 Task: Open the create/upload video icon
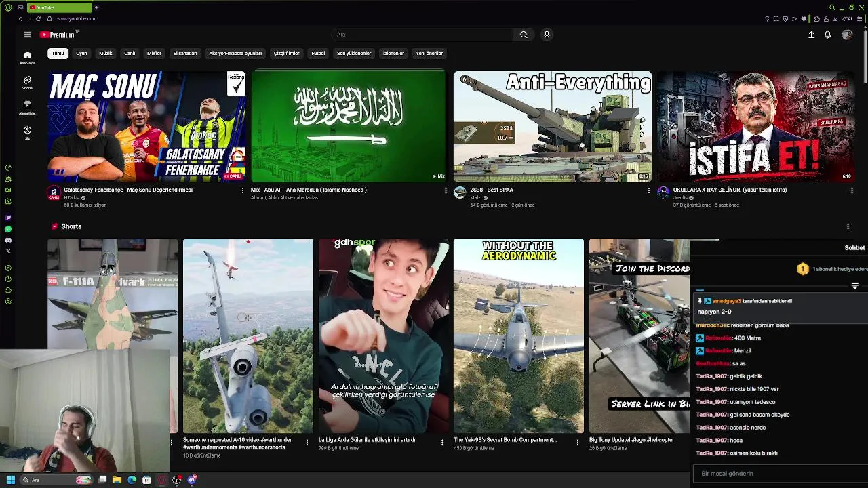811,35
